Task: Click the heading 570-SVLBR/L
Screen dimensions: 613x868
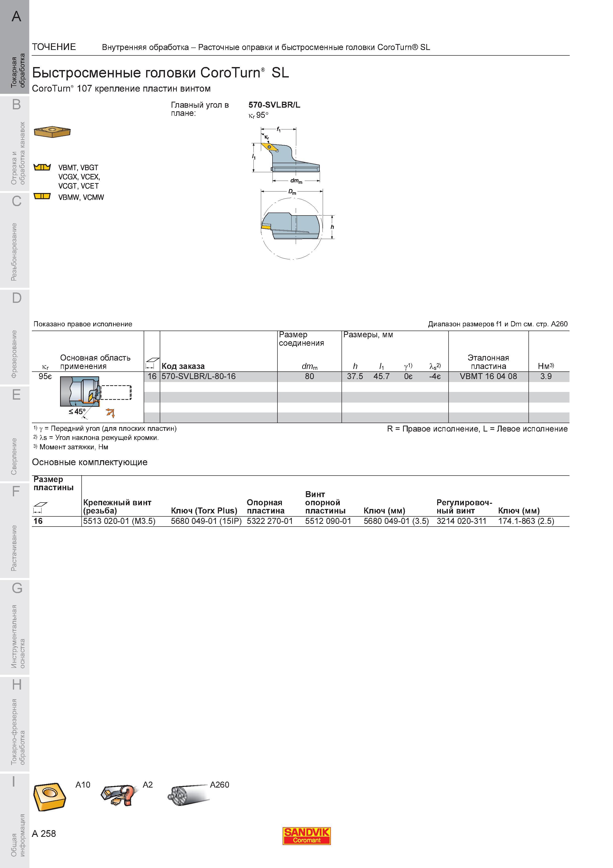Action: click(274, 105)
